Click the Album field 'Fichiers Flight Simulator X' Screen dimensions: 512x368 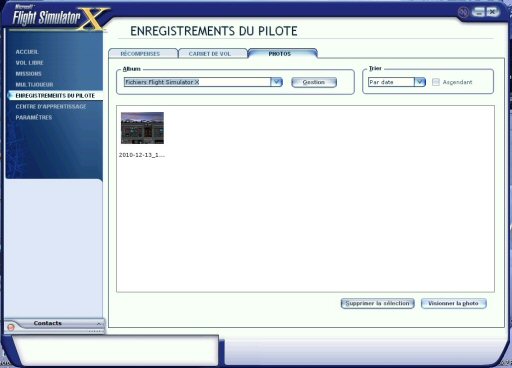[197, 82]
